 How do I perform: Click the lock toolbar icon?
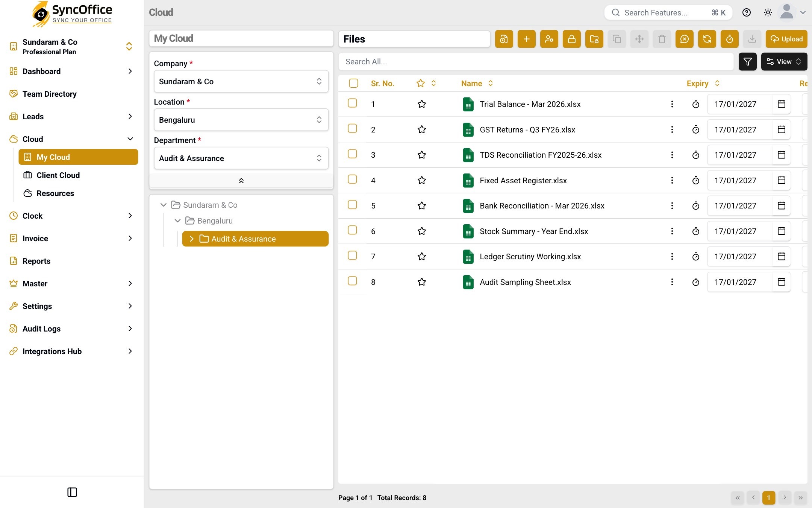point(571,39)
